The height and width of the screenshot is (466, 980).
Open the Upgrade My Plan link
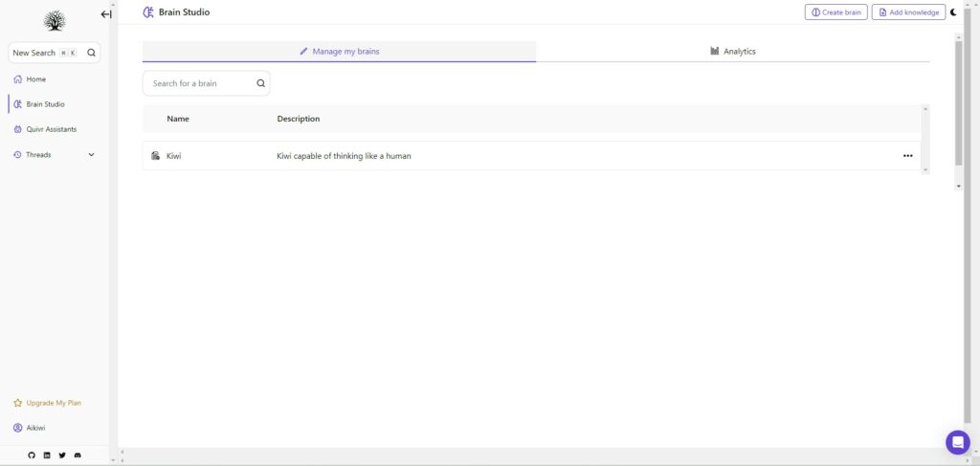tap(53, 403)
